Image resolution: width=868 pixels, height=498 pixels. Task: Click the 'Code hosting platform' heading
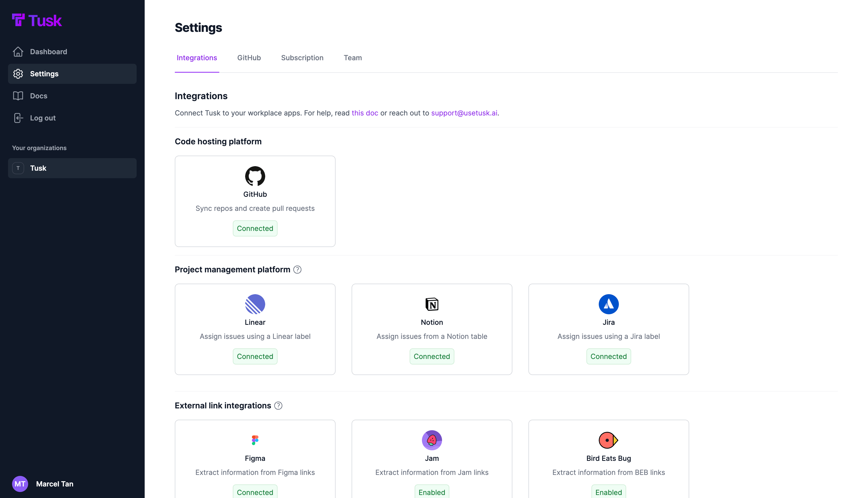218,142
